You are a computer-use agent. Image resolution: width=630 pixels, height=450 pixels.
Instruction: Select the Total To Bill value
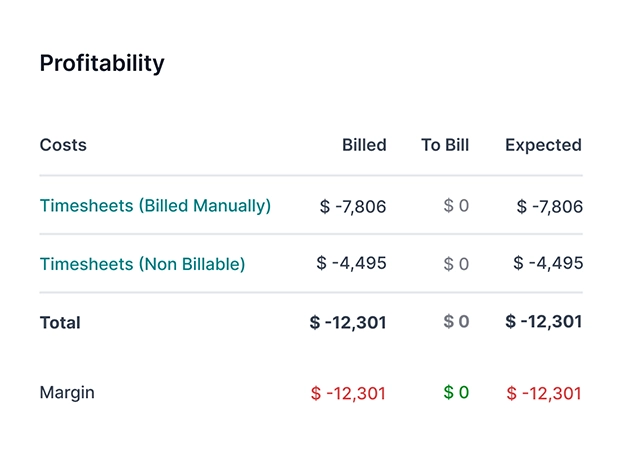456,322
